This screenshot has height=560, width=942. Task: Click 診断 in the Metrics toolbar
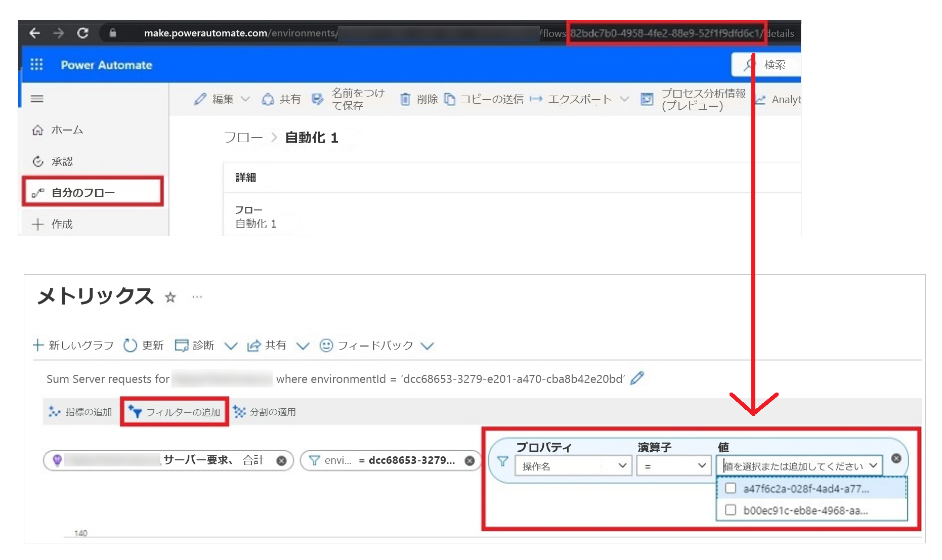[x=194, y=346]
